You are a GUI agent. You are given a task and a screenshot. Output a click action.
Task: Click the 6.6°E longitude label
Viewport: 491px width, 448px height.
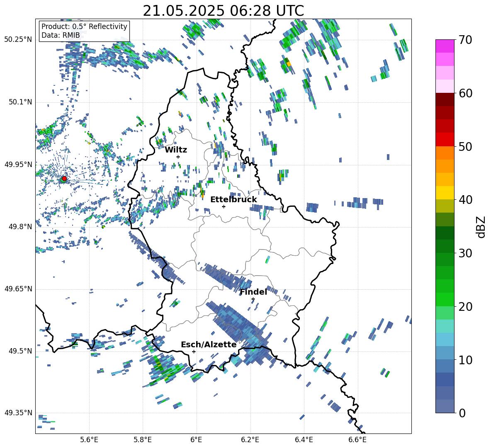(x=357, y=440)
